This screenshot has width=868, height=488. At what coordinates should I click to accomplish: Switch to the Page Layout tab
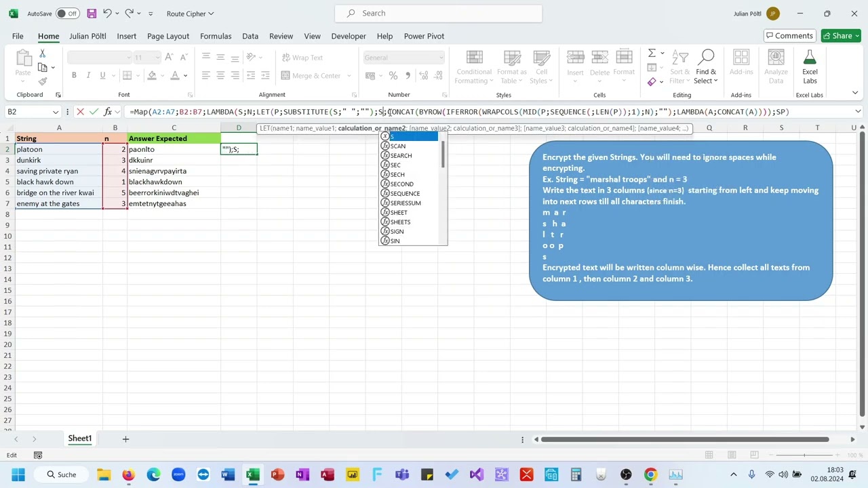[x=168, y=36]
